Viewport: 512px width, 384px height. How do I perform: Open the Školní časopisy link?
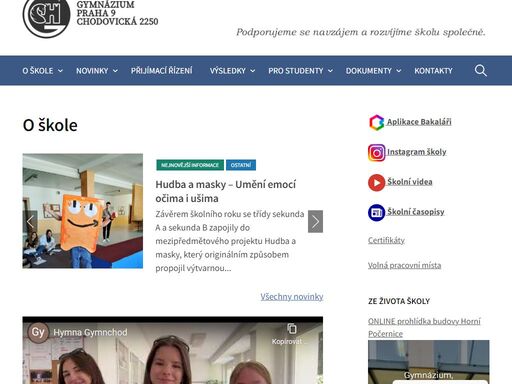click(415, 212)
